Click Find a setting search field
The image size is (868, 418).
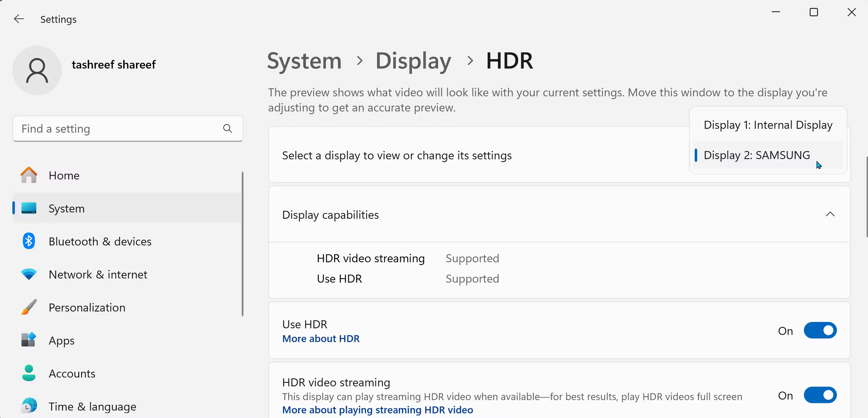point(127,129)
